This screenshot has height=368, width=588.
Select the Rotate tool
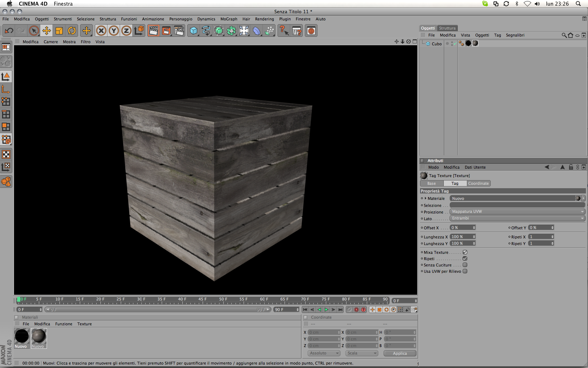[72, 31]
